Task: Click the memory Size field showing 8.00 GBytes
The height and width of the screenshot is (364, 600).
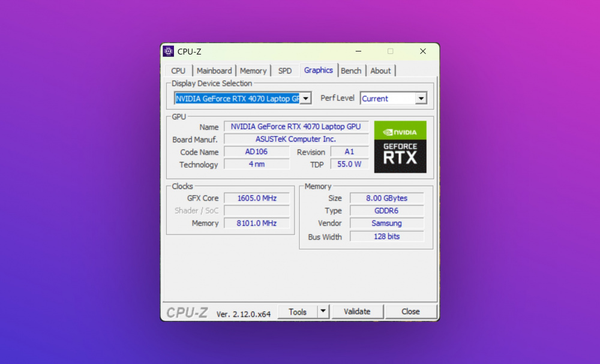Action: pos(386,198)
